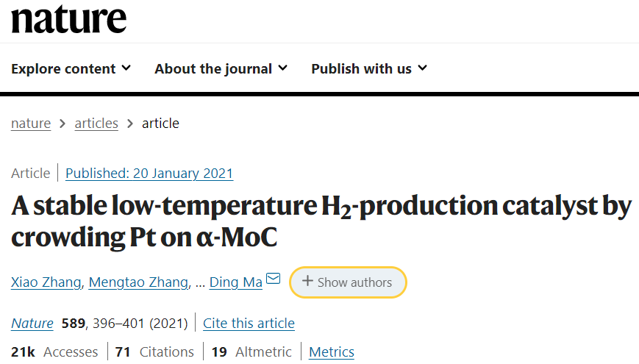
Task: Click the italic Nature journal link
Action: click(32, 324)
